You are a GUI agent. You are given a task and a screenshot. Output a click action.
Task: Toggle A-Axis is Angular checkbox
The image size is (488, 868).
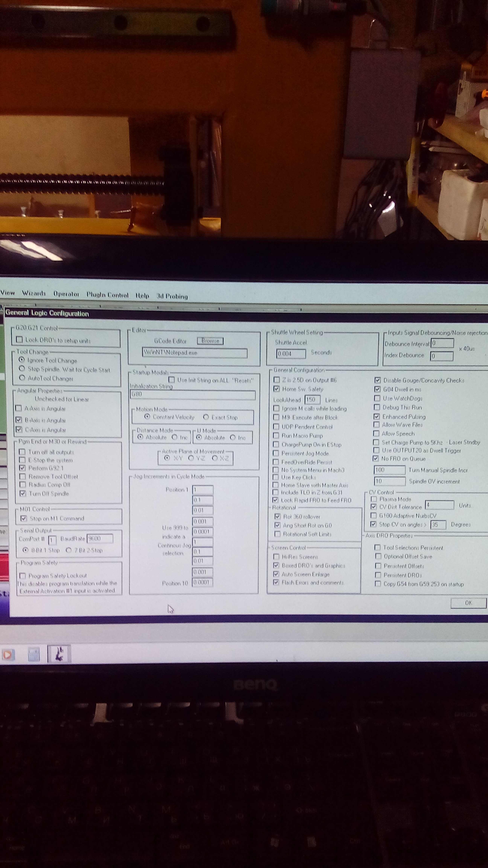pyautogui.click(x=19, y=408)
